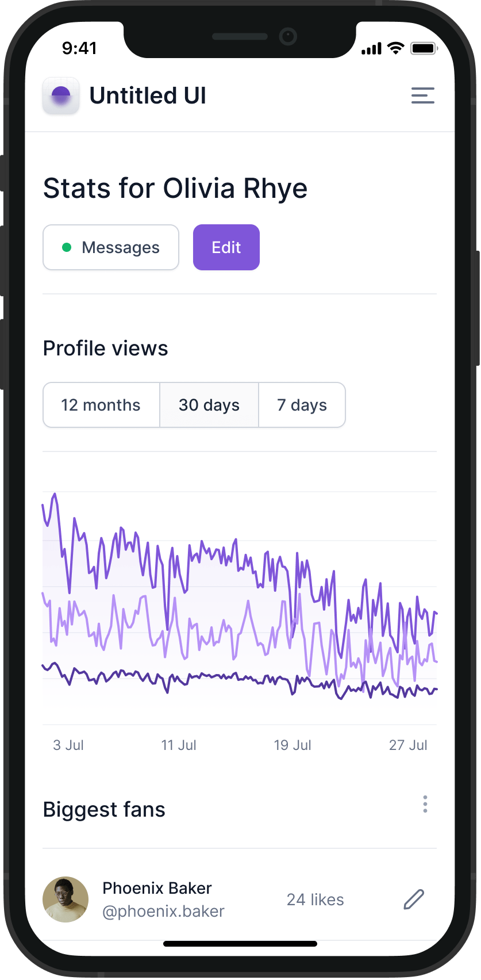Open the hamburger menu

point(422,95)
